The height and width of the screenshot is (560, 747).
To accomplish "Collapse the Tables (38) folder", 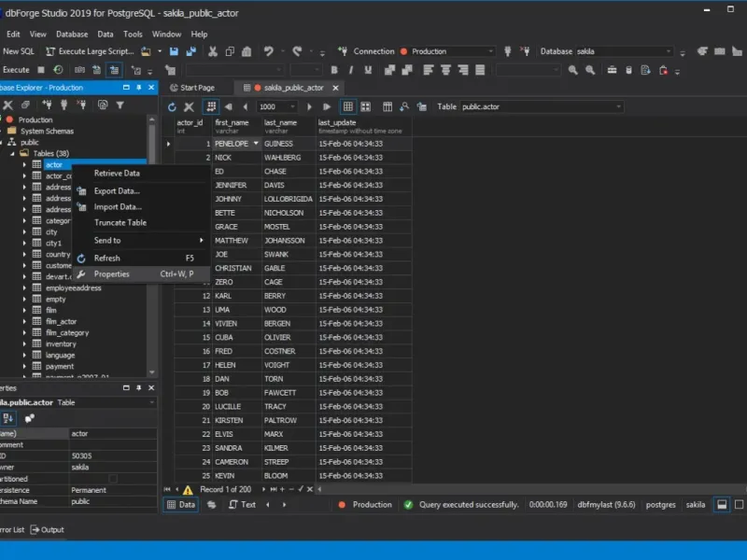I will 12,153.
